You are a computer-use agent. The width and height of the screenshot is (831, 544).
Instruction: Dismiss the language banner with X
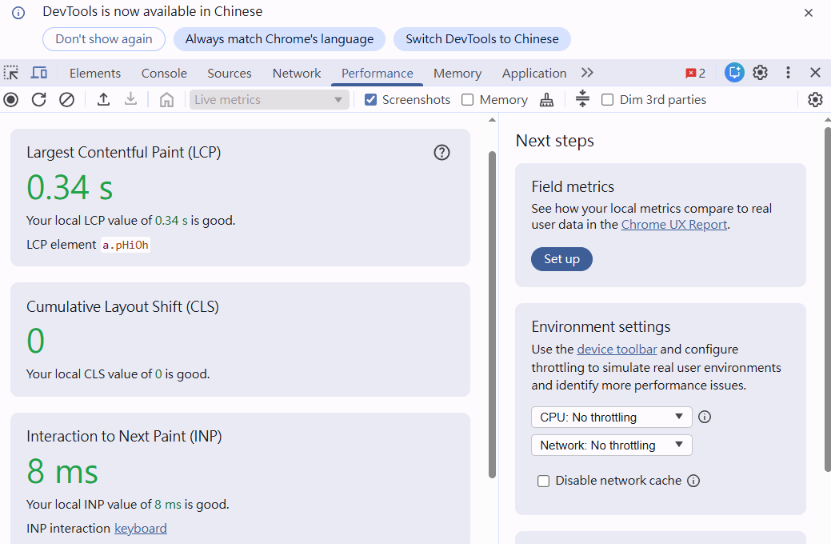[x=808, y=13]
